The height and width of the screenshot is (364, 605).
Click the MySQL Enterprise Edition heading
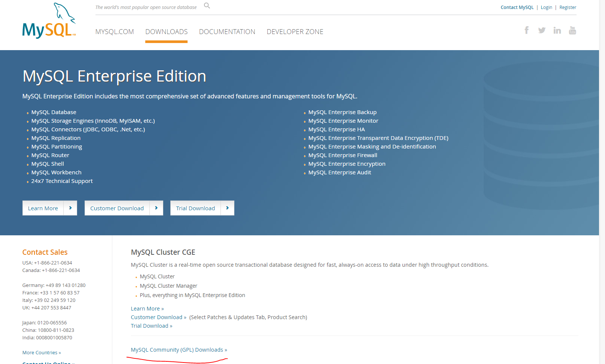point(114,76)
